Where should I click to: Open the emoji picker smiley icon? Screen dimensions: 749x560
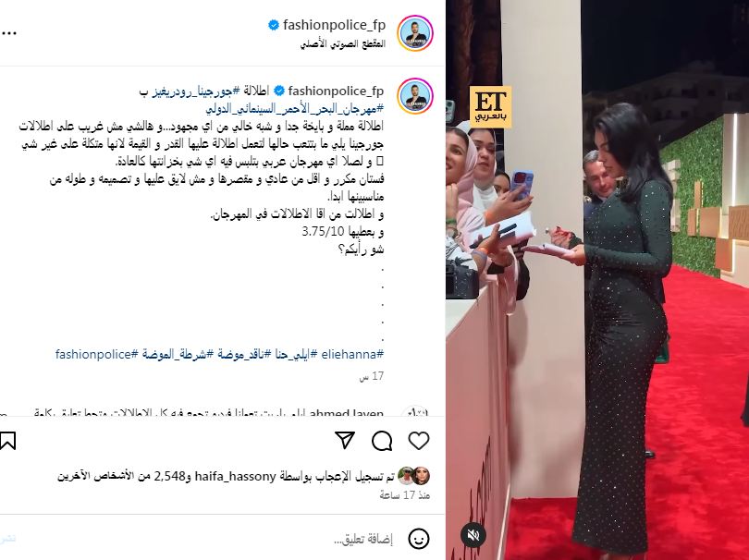click(419, 539)
